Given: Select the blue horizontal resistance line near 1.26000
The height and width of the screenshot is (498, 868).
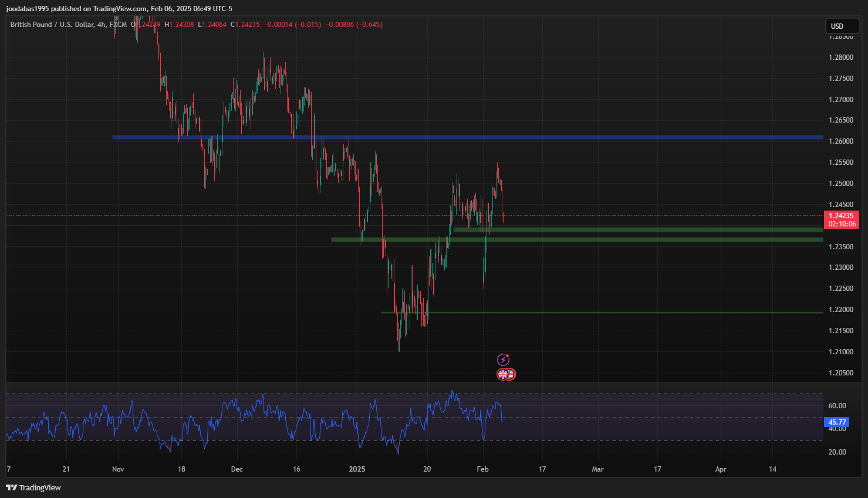Looking at the screenshot, I should (x=467, y=137).
